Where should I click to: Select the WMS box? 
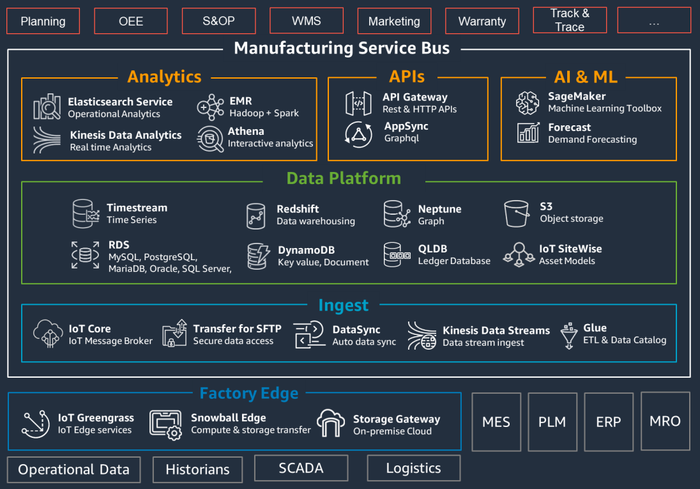[x=306, y=21]
